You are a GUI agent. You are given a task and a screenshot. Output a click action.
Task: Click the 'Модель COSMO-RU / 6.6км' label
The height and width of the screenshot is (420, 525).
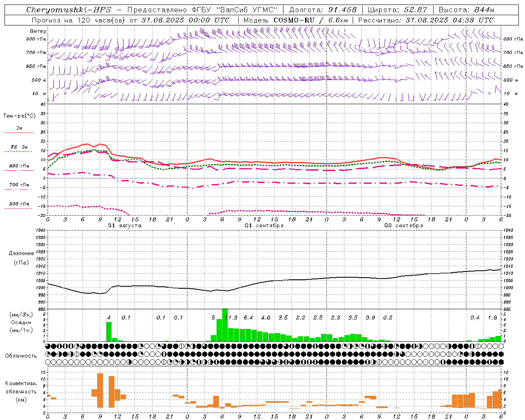(296, 20)
